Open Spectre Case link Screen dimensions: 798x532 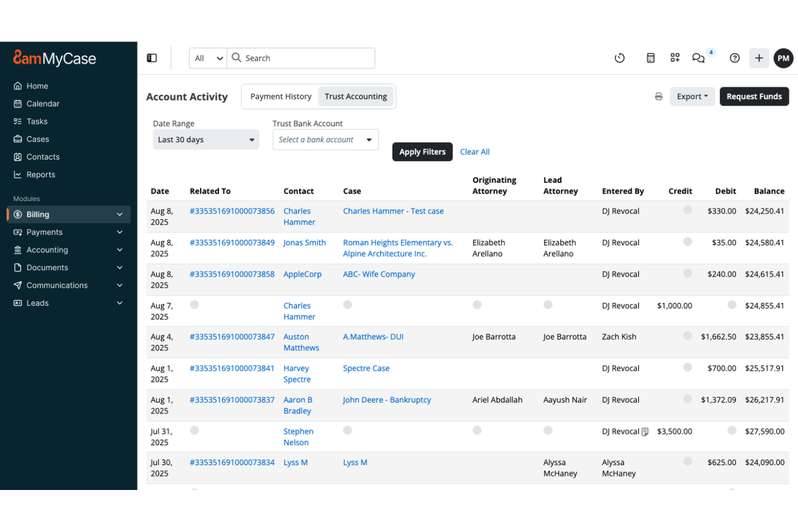click(x=366, y=369)
